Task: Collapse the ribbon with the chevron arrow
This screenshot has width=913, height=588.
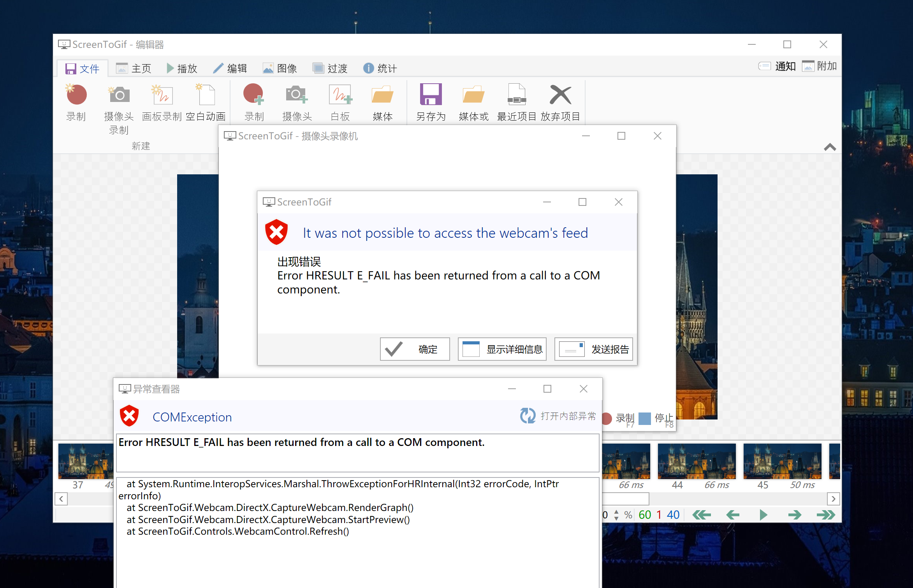Action: click(830, 147)
